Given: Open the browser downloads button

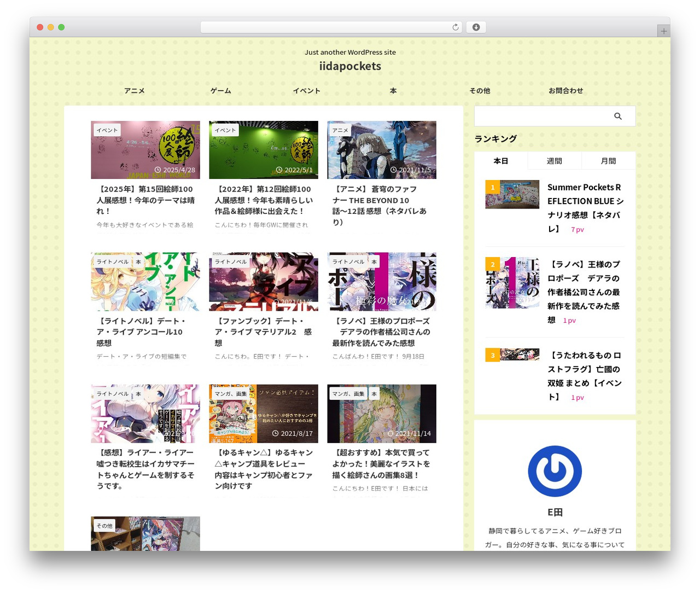Looking at the screenshot, I should 476,27.
